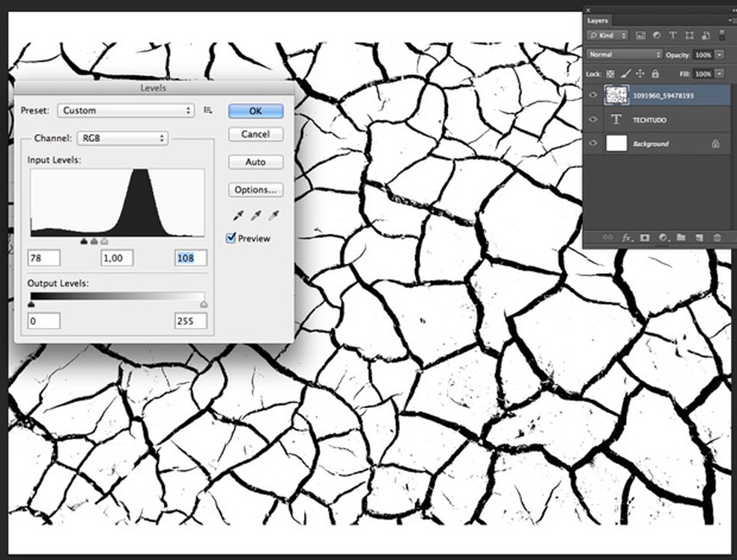Add a layer style with fx icon
The image size is (737, 560).
tap(626, 237)
